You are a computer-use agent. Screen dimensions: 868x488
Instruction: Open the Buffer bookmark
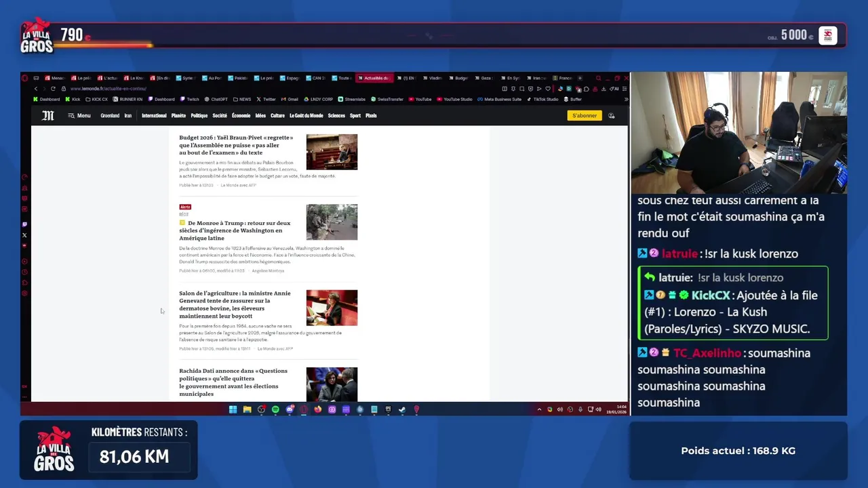573,100
